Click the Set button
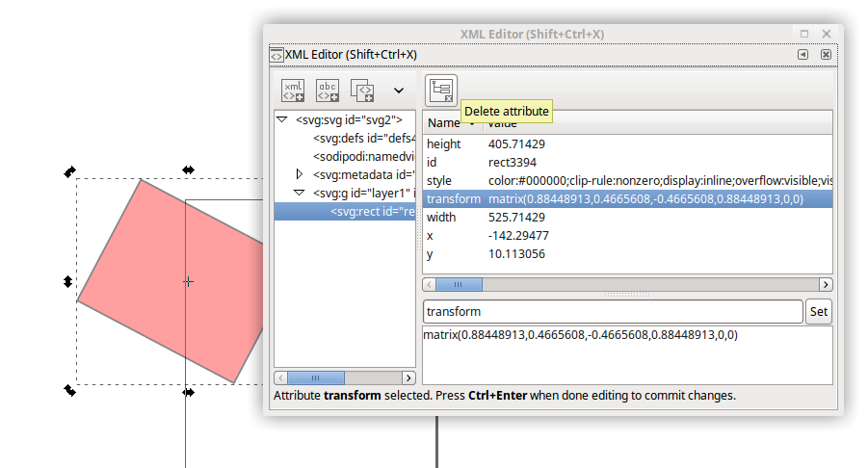The width and height of the screenshot is (868, 468). 818,312
